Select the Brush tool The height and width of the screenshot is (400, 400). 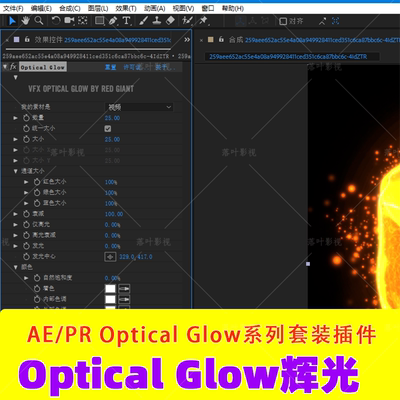pos(143,21)
